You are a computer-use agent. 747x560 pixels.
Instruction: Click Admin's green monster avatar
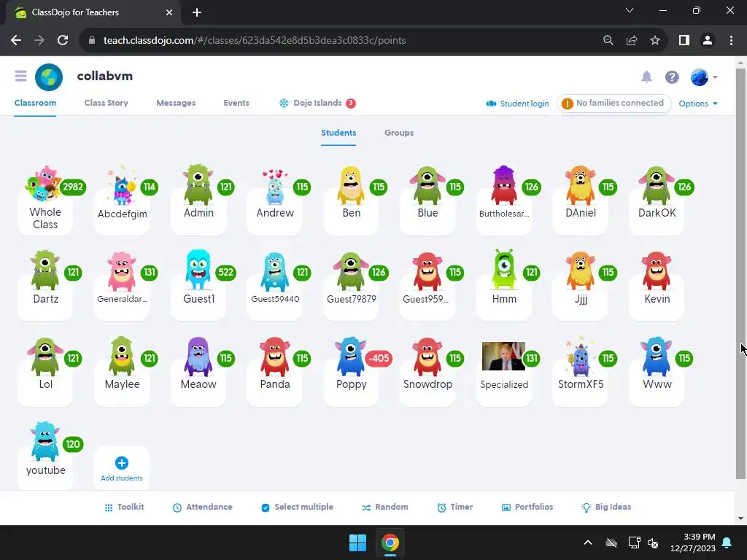[x=198, y=184]
